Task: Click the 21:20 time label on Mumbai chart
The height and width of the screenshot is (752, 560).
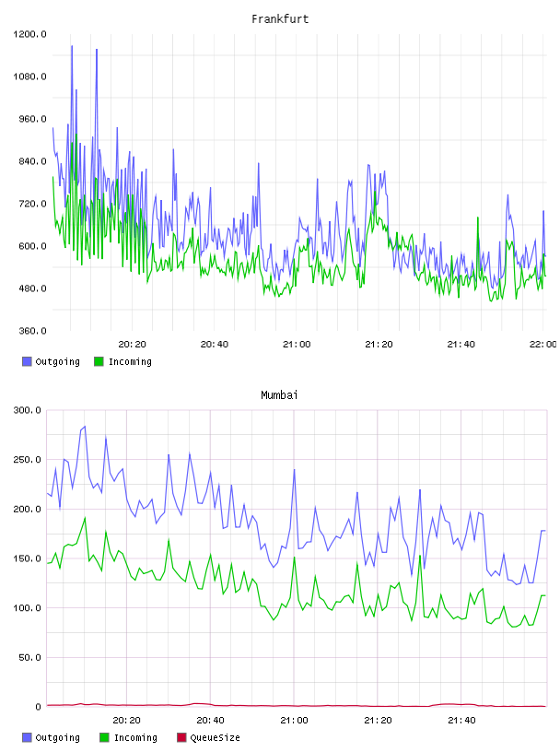Action: (x=378, y=721)
